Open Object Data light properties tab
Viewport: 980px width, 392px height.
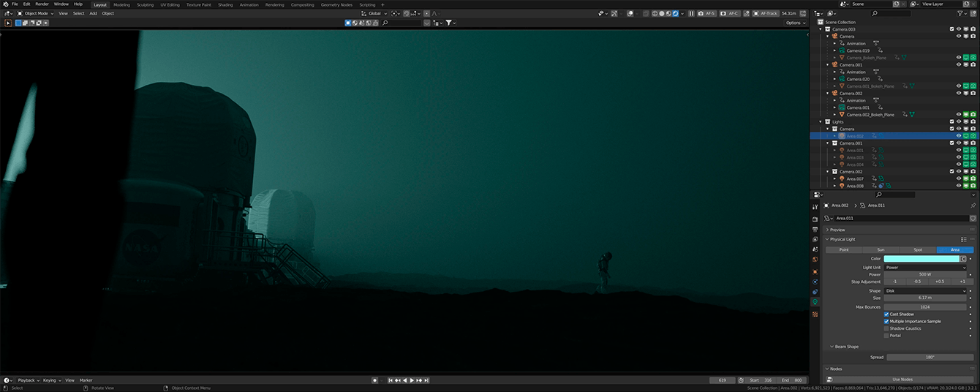click(x=815, y=301)
